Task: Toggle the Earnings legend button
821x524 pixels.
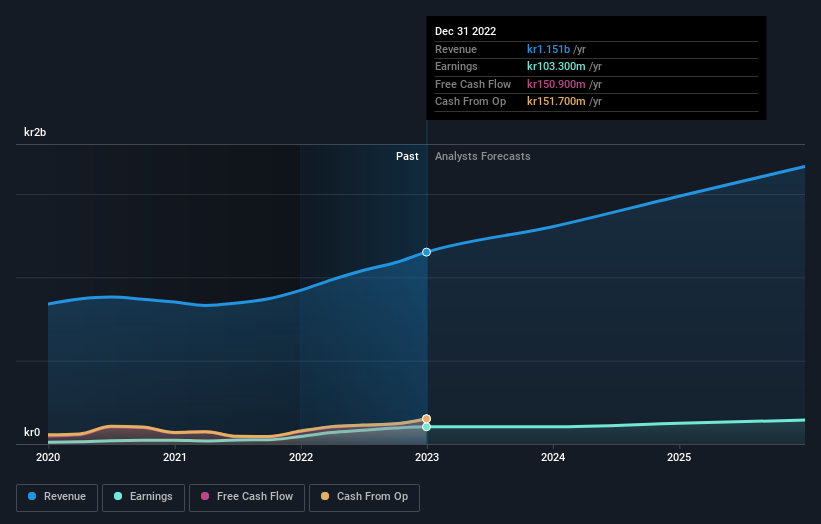Action: point(143,497)
